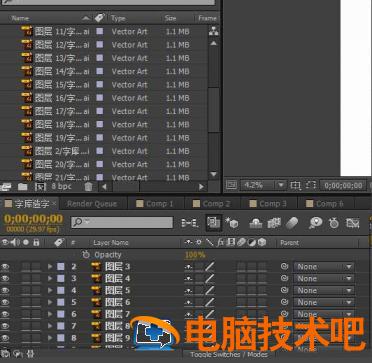The height and width of the screenshot is (363, 372).
Task: Open the project flowchart view icon
Action: pos(213,31)
